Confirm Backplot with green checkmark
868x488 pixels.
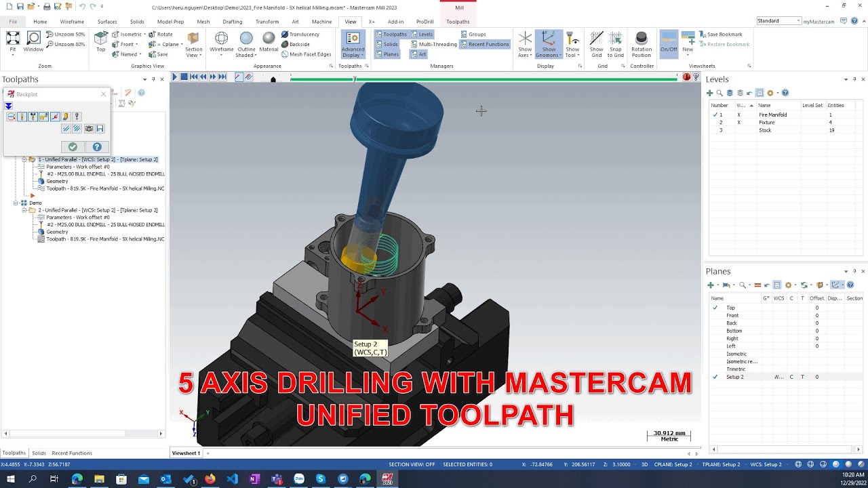point(73,147)
